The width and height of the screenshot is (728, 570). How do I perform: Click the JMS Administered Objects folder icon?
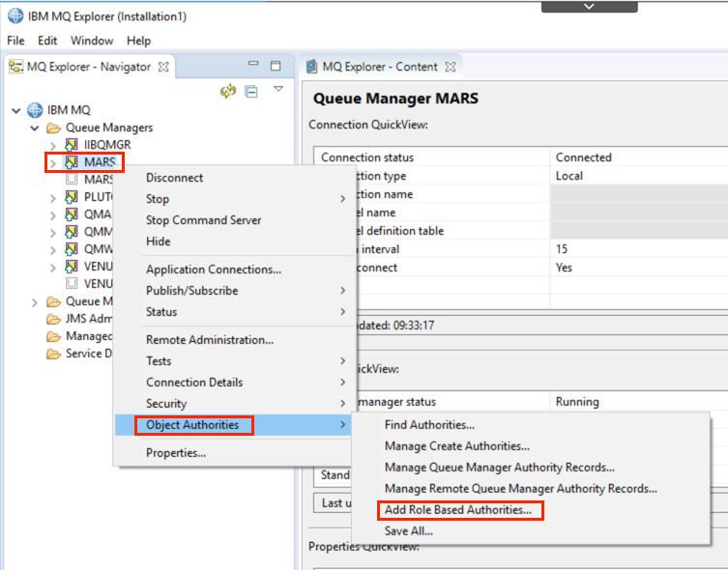point(54,319)
